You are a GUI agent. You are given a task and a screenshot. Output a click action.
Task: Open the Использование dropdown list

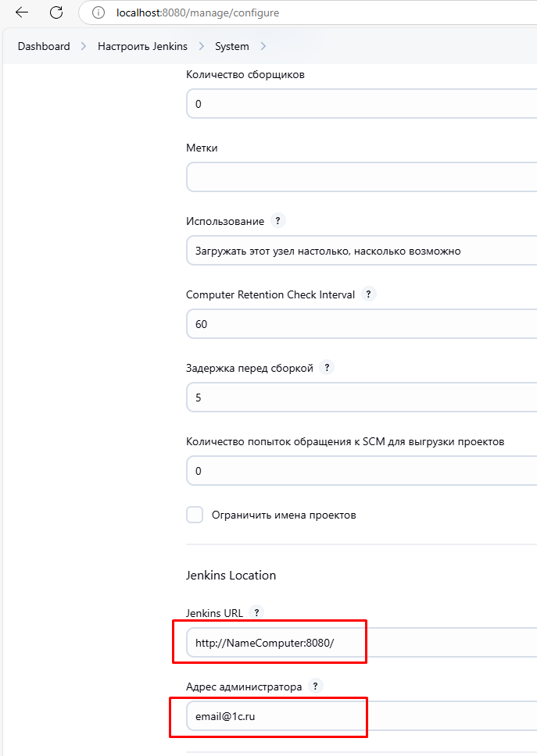(360, 251)
